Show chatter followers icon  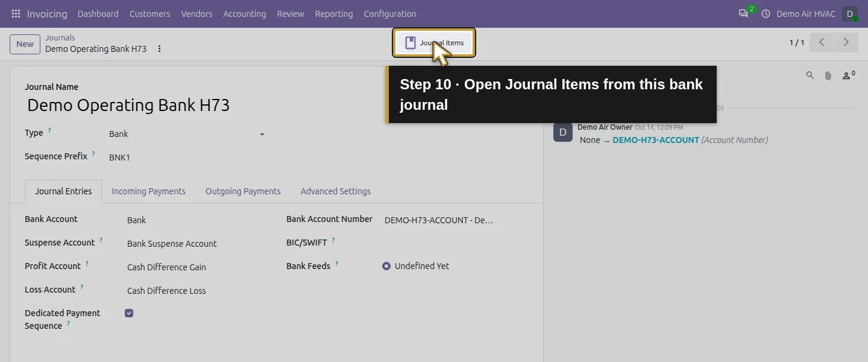tap(848, 75)
